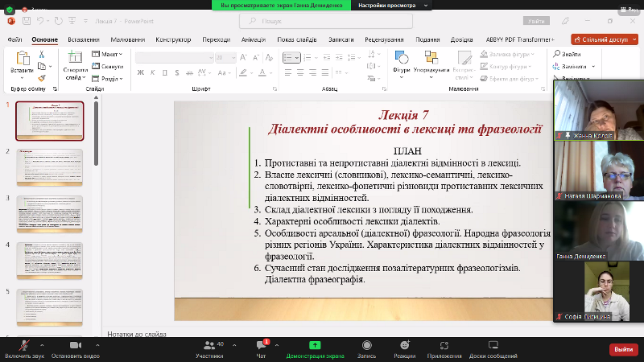Select slide 3 thumbnail in panel
This screenshot has height=362, width=644.
pos(50,215)
